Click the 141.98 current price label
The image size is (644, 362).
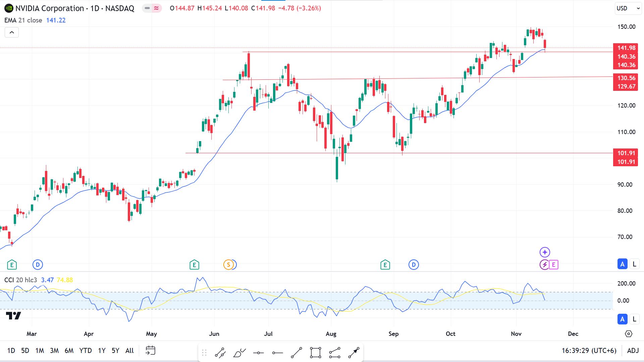626,48
